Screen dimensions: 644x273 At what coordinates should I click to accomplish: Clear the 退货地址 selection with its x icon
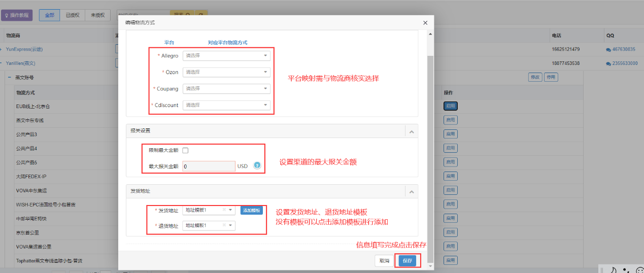224,225
